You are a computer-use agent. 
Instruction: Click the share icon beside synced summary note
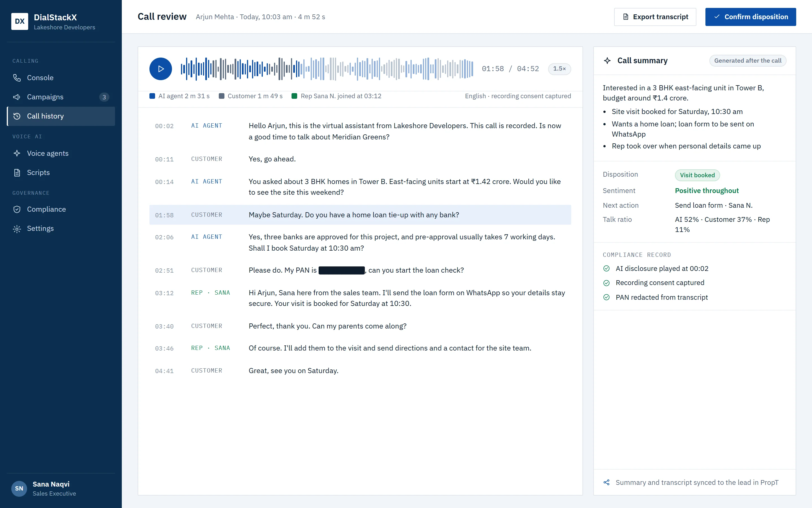pos(606,483)
